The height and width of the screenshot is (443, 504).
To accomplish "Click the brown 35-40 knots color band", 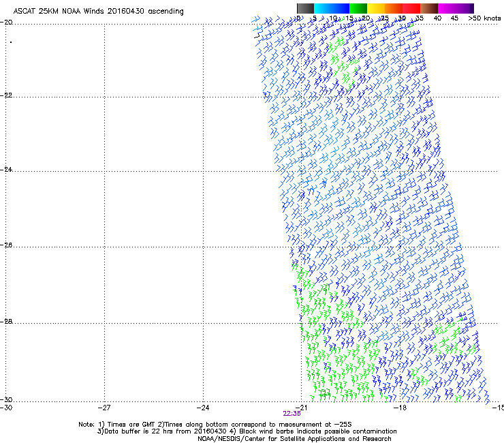I will 429,8.
